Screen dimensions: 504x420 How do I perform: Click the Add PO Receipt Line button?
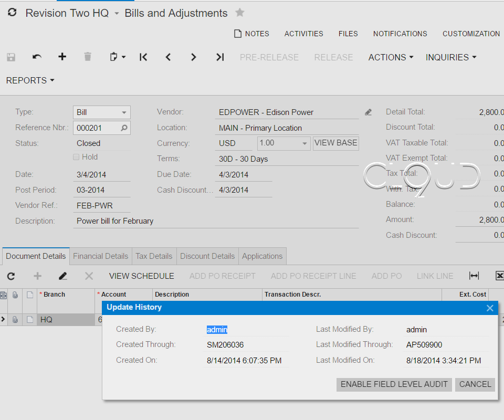pyautogui.click(x=313, y=276)
